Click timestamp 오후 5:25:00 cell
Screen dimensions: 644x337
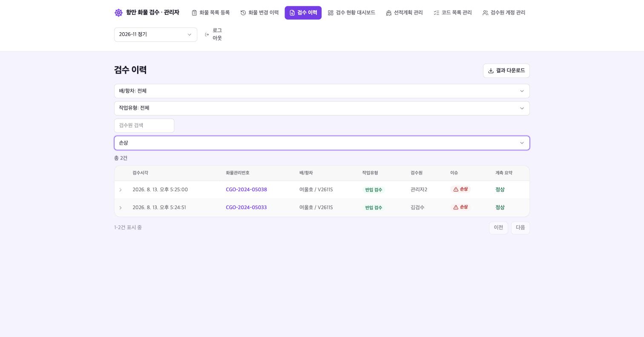click(x=160, y=190)
